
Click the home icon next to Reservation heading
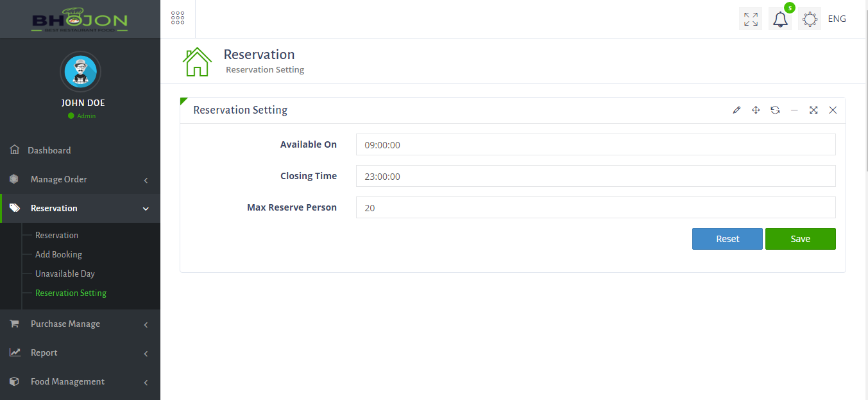tap(197, 61)
